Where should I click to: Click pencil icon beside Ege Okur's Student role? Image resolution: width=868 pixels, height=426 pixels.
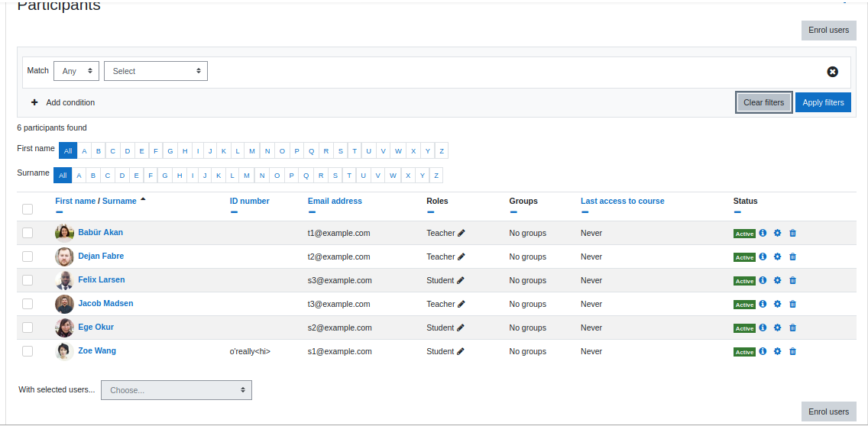coord(461,328)
